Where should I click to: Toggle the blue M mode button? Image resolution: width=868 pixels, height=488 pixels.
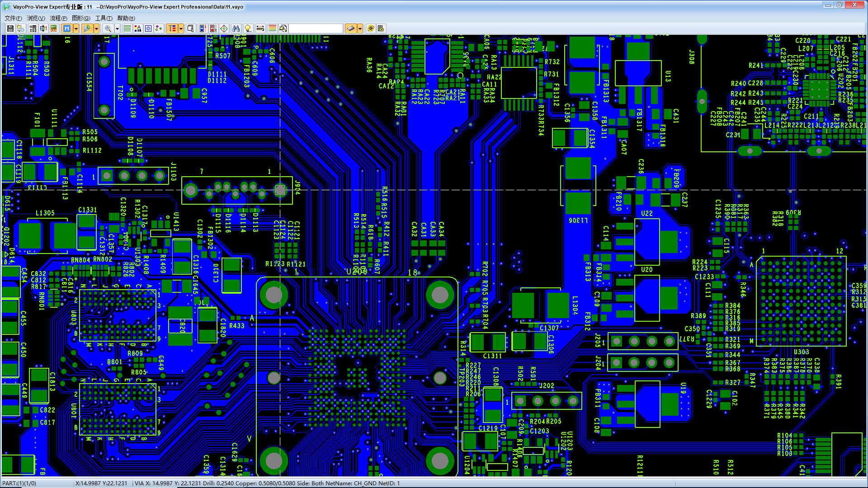click(67, 28)
